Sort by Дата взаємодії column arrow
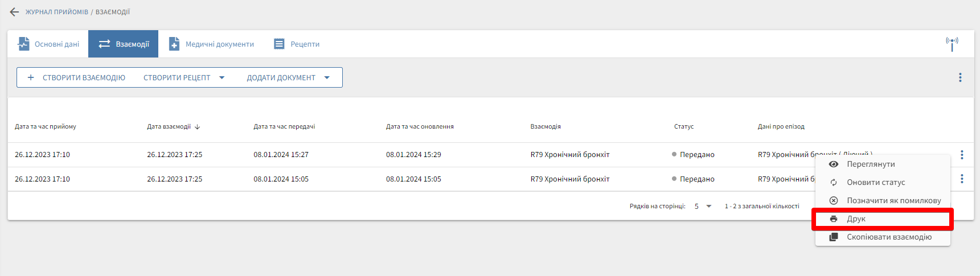 pyautogui.click(x=197, y=127)
